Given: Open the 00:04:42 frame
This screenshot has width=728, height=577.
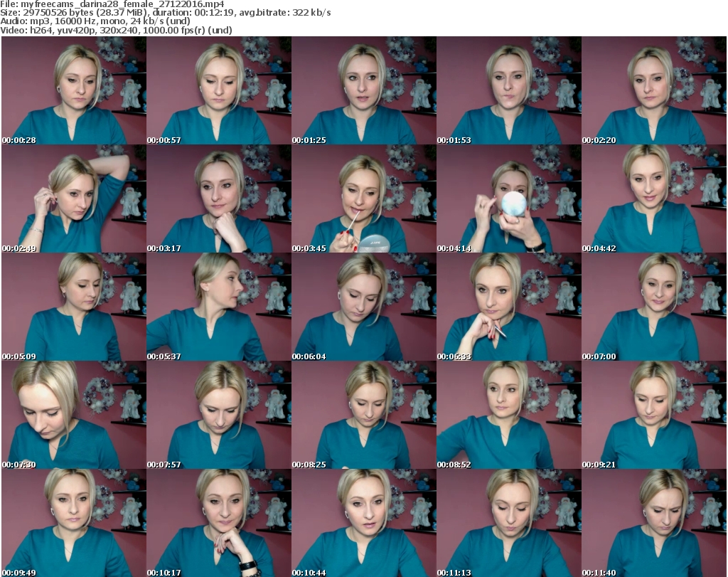Looking at the screenshot, I should click(654, 198).
